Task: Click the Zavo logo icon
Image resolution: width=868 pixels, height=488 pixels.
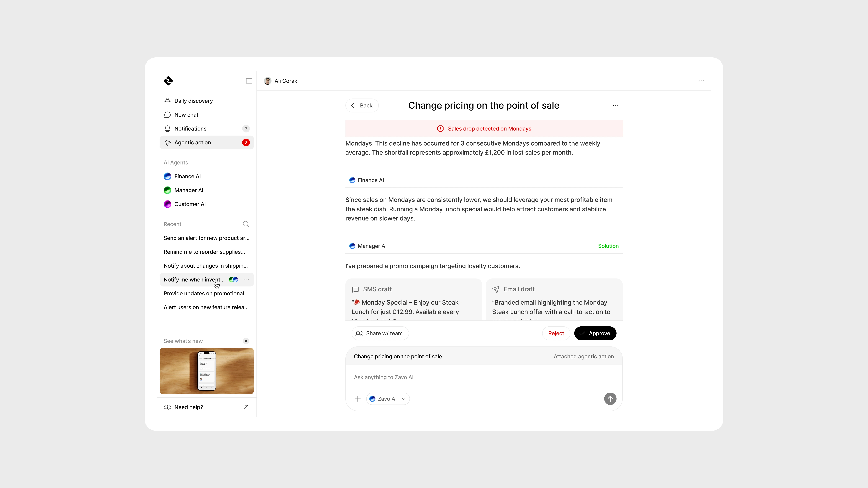Action: coord(168,81)
